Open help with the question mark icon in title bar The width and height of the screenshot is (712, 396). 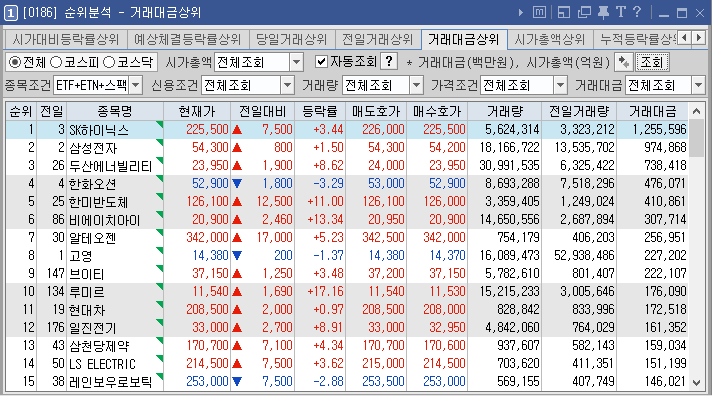[x=637, y=12]
